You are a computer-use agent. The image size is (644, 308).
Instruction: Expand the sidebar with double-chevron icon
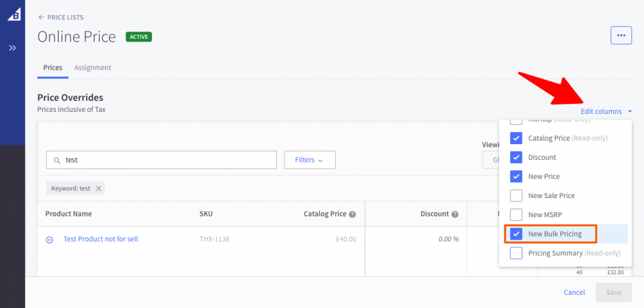click(x=12, y=48)
